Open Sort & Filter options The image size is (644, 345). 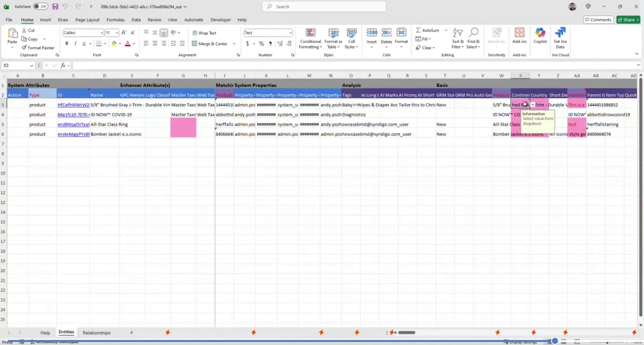click(457, 38)
